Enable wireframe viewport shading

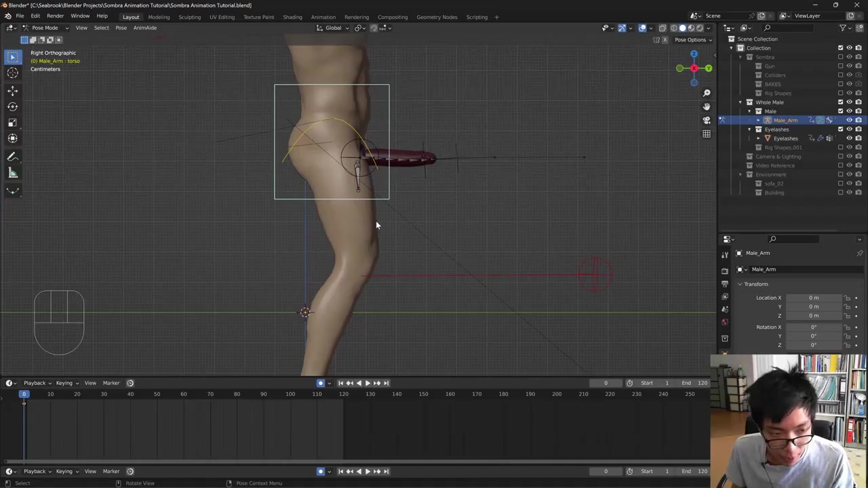(673, 28)
